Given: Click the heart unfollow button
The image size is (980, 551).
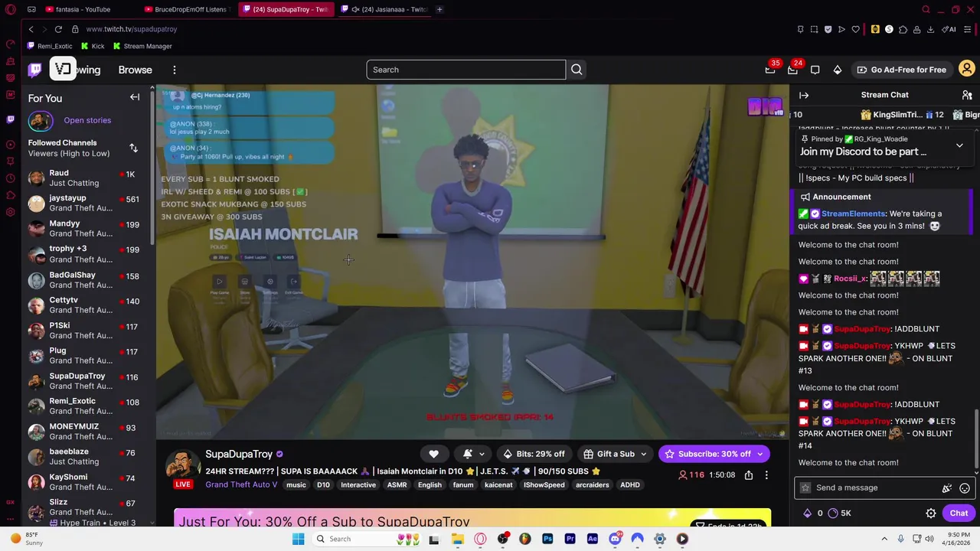Looking at the screenshot, I should pos(433,454).
